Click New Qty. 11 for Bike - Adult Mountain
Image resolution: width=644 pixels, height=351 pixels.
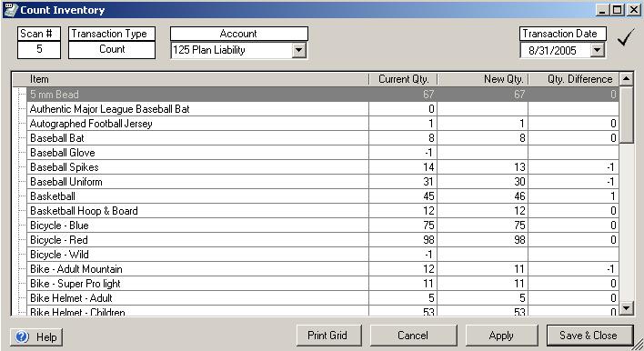[483, 269]
